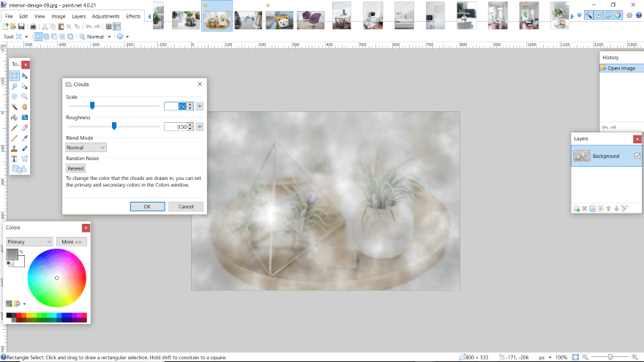Open the Settings gear icon
The height and width of the screenshot is (362, 644).
click(x=629, y=15)
